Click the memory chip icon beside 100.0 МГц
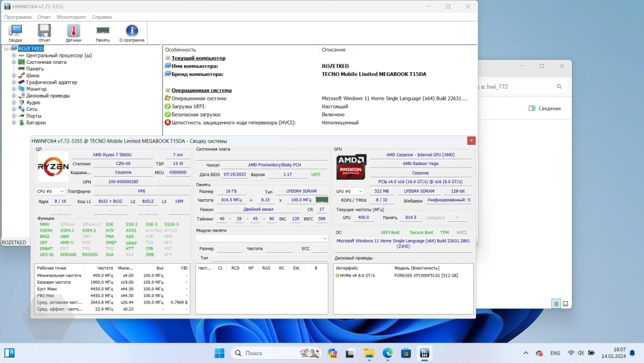Viewport: 644px width, 363px height. tap(321, 201)
